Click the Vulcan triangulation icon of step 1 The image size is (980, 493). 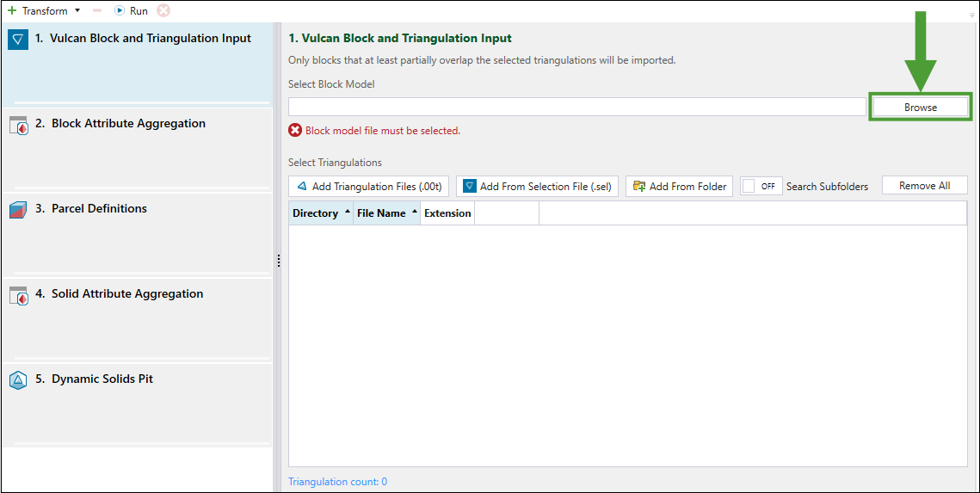pos(18,40)
